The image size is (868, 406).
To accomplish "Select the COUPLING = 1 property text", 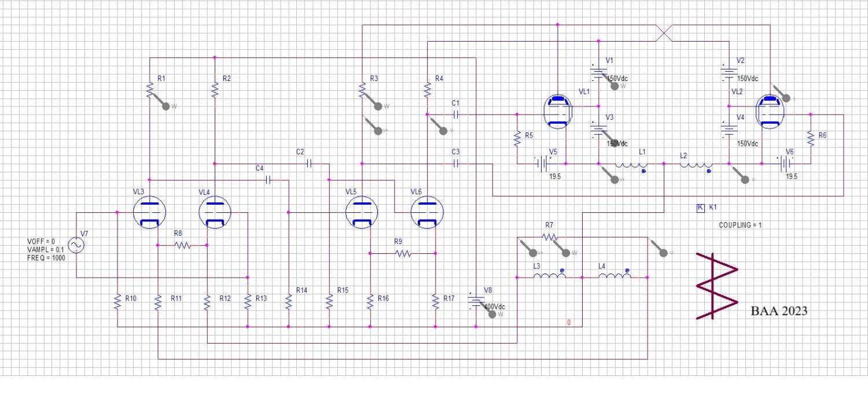I will [x=740, y=225].
